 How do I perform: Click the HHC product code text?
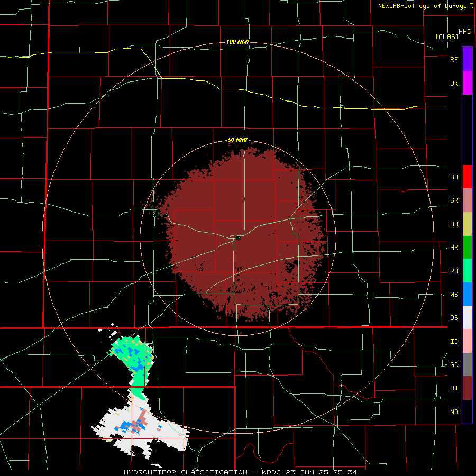464,32
